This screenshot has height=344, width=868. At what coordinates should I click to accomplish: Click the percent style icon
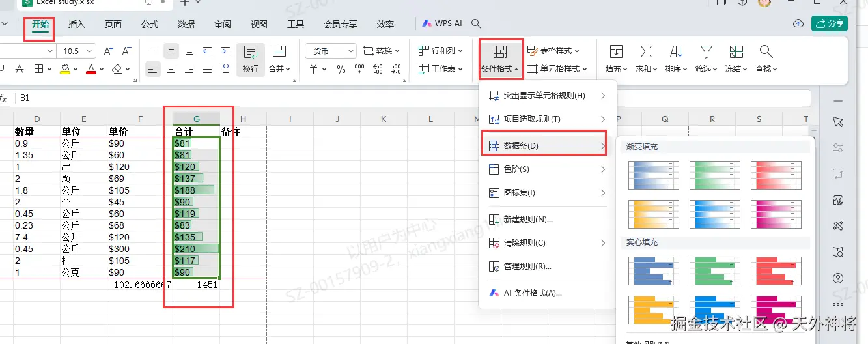coord(340,68)
